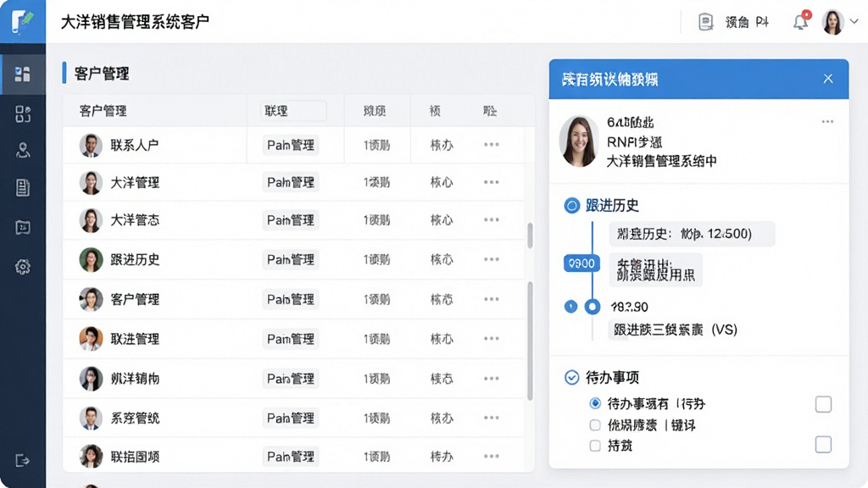Click the app logo in top-left corner
Screen dimensions: 868x488
point(22,22)
